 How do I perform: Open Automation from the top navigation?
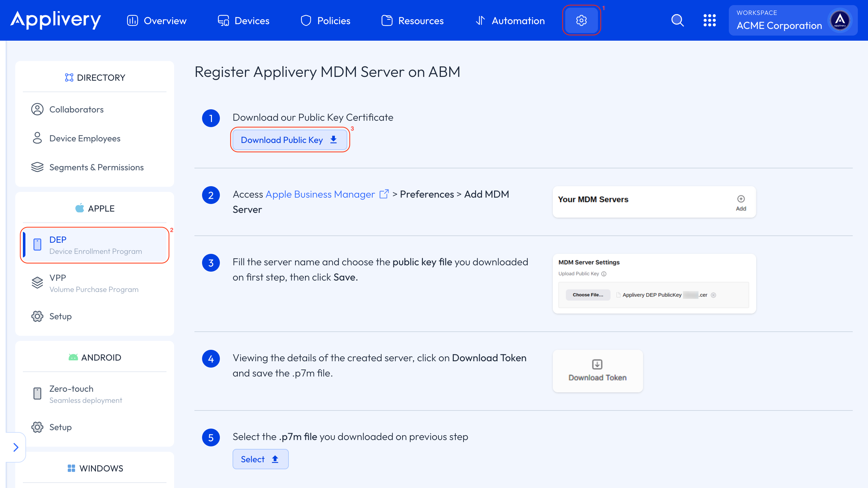510,21
